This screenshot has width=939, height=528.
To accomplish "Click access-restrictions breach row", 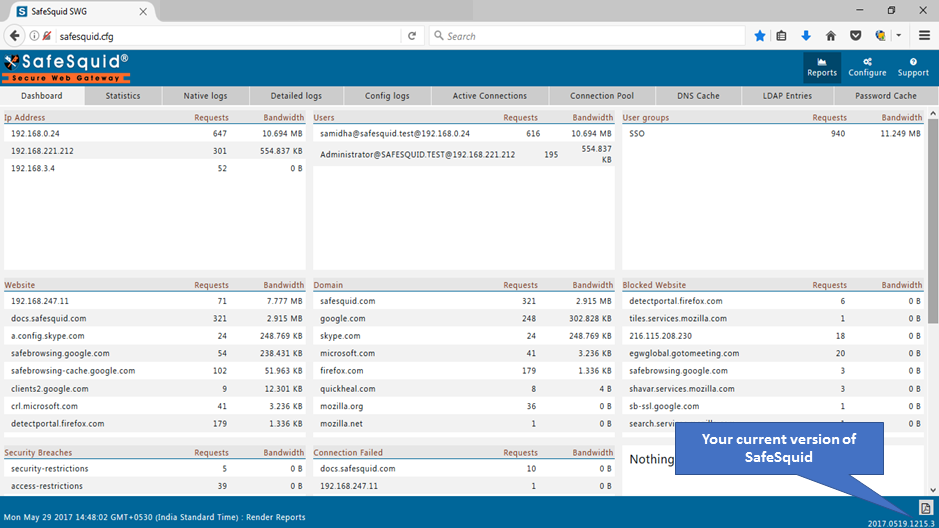I will [155, 486].
